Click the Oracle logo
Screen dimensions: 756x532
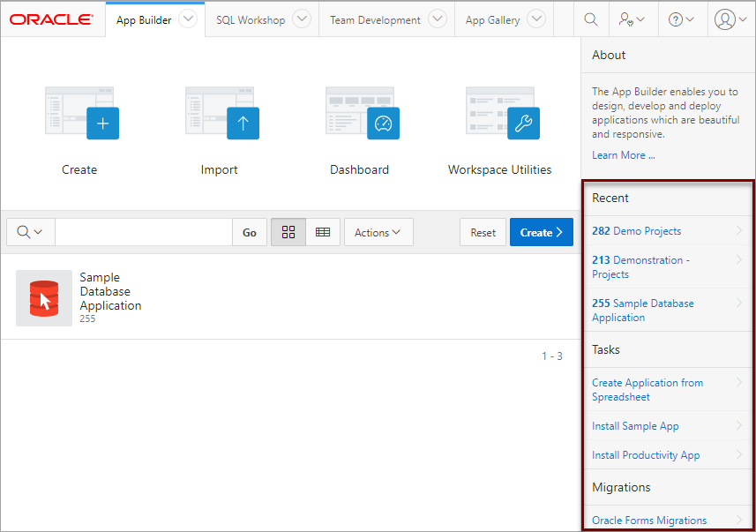click(51, 19)
